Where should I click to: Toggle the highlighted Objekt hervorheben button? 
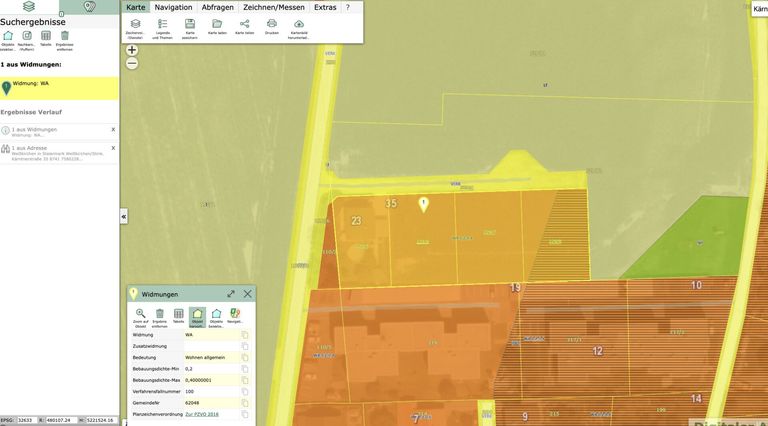(197, 314)
